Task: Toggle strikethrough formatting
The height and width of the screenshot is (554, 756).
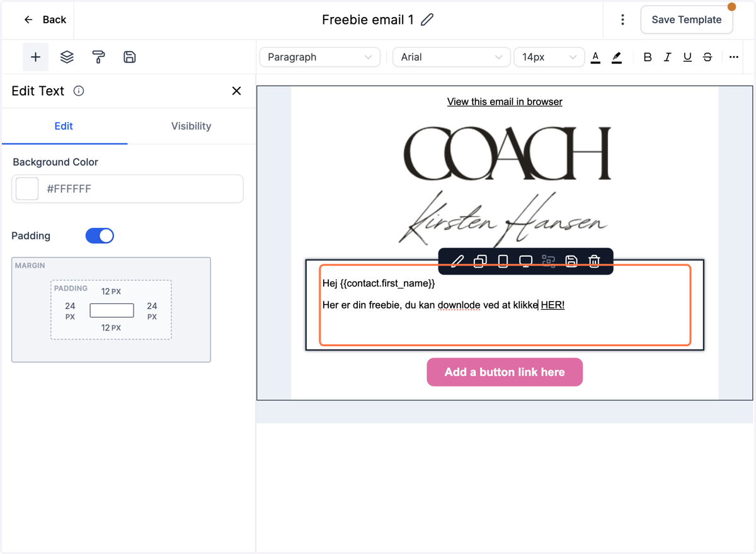Action: click(707, 57)
